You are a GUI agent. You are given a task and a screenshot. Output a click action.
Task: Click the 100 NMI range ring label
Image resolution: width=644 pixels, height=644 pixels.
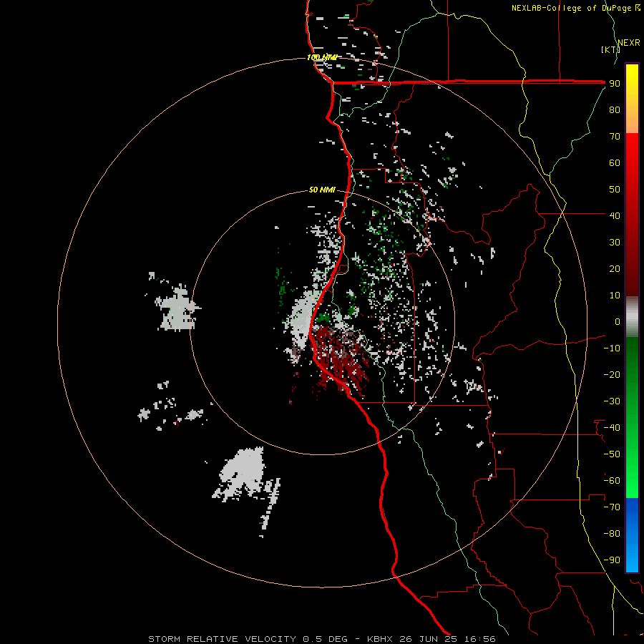click(x=322, y=57)
